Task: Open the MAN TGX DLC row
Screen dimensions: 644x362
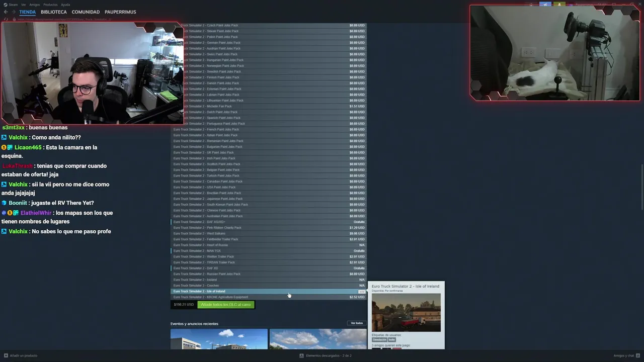Action: point(269,251)
